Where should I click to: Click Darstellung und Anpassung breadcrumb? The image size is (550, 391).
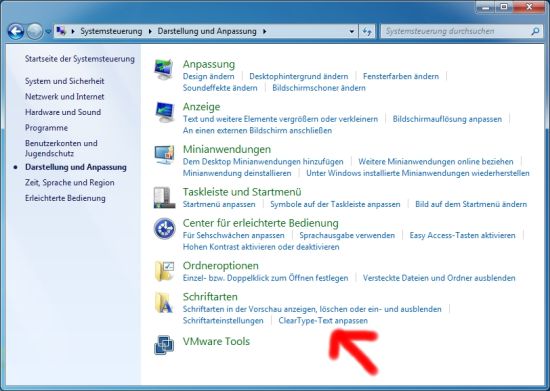[207, 31]
